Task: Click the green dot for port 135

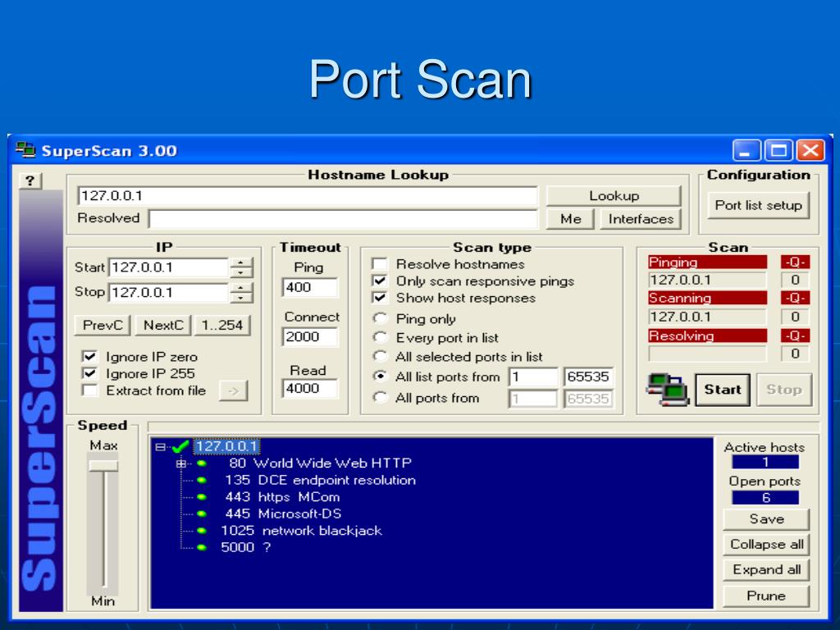Action: coord(202,481)
